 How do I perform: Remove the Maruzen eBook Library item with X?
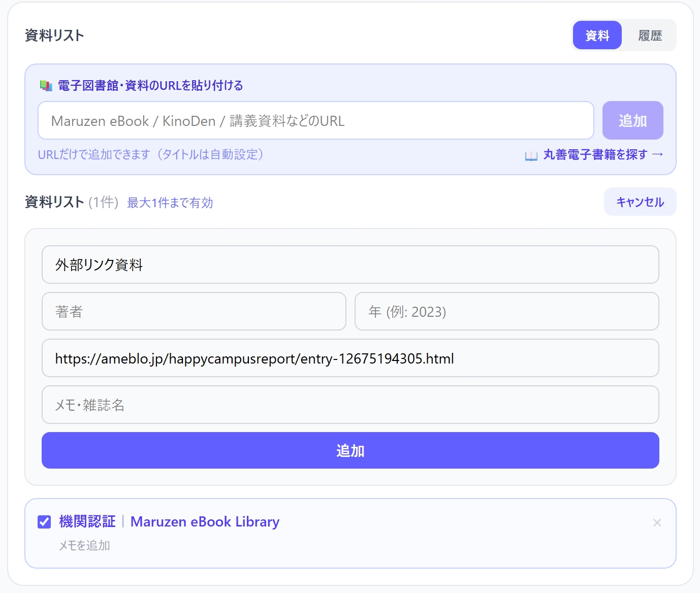point(657,522)
